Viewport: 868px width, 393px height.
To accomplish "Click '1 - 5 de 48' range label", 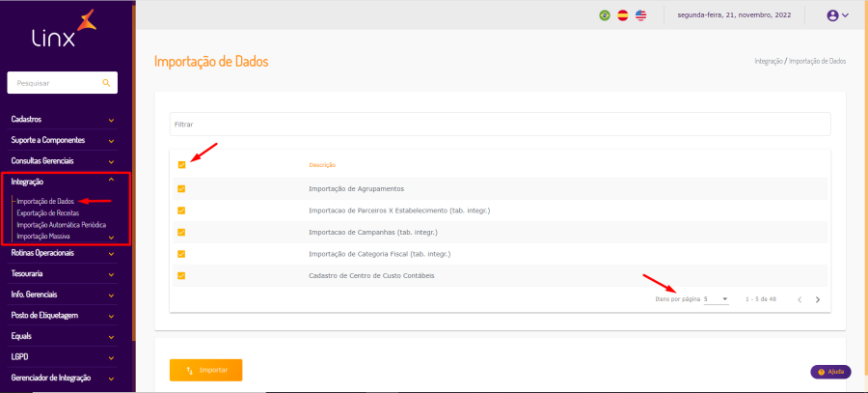I will click(x=761, y=299).
